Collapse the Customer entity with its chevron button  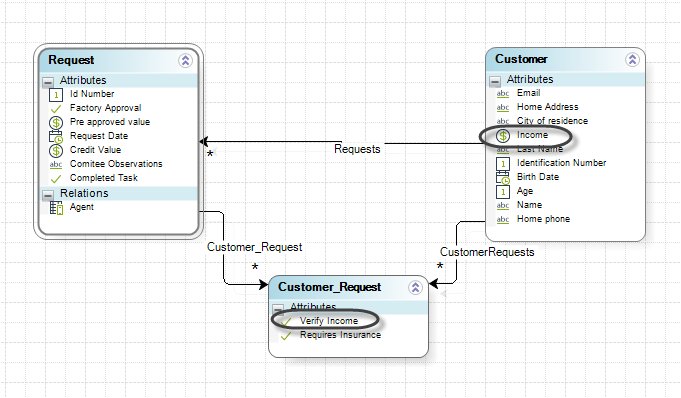tap(632, 60)
